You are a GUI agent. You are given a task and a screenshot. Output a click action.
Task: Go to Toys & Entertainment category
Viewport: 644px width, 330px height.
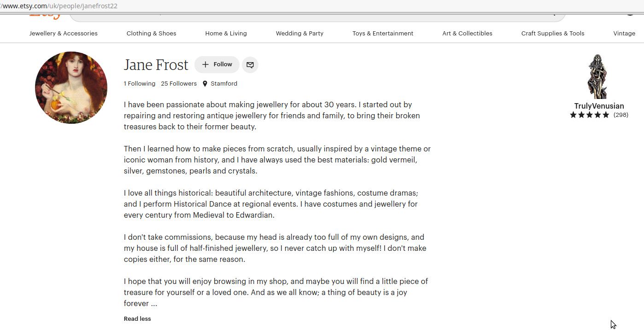[383, 33]
